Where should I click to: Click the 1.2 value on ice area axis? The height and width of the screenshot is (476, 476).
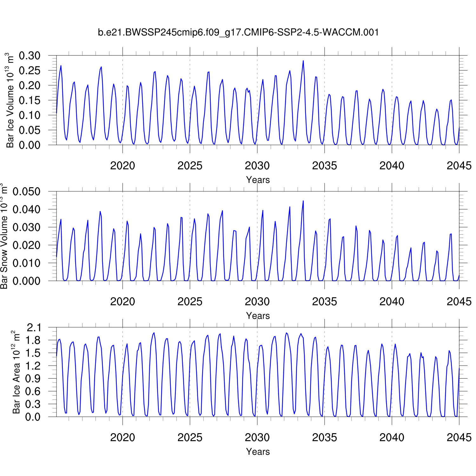click(x=34, y=366)
